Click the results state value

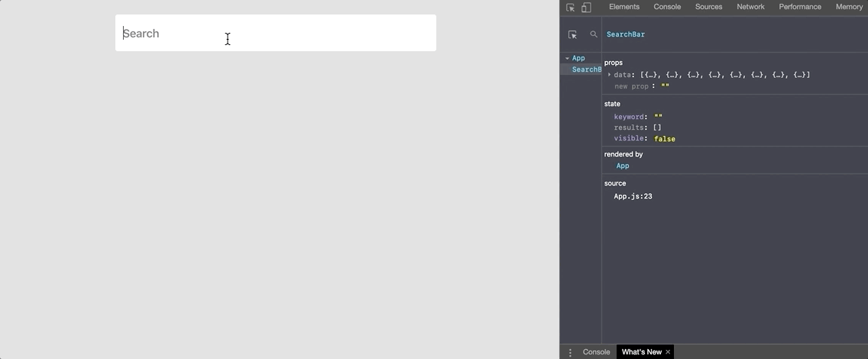(x=657, y=128)
